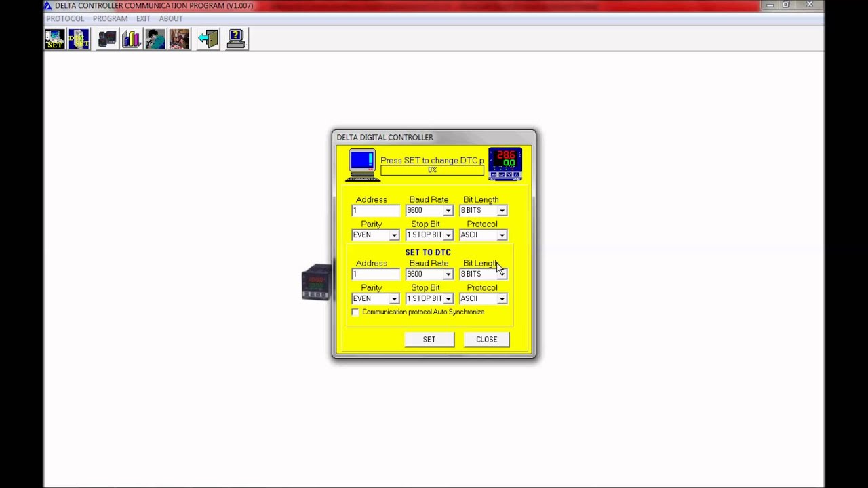Open the upper Baud Rate dropdown
Image resolution: width=868 pixels, height=488 pixels.
pos(448,211)
